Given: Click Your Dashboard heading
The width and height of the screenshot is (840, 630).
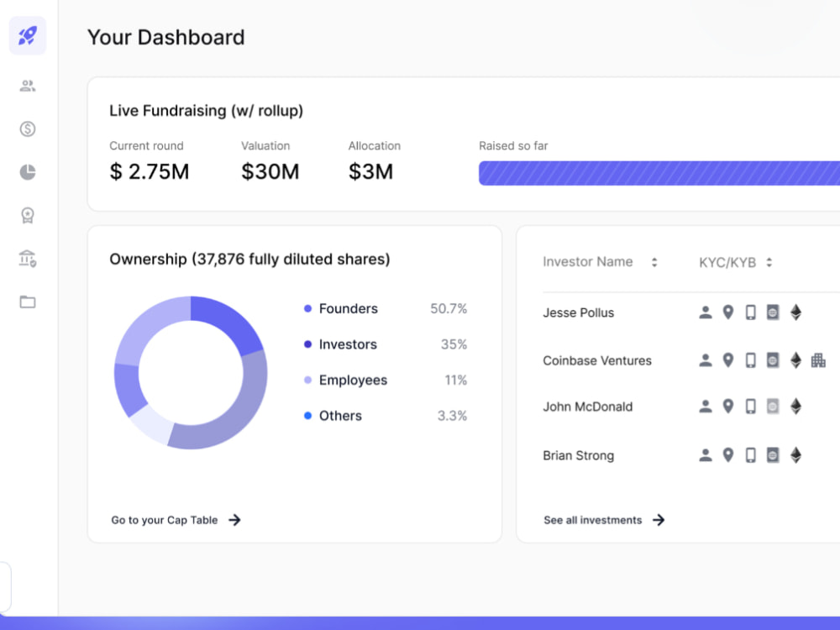Looking at the screenshot, I should click(166, 37).
